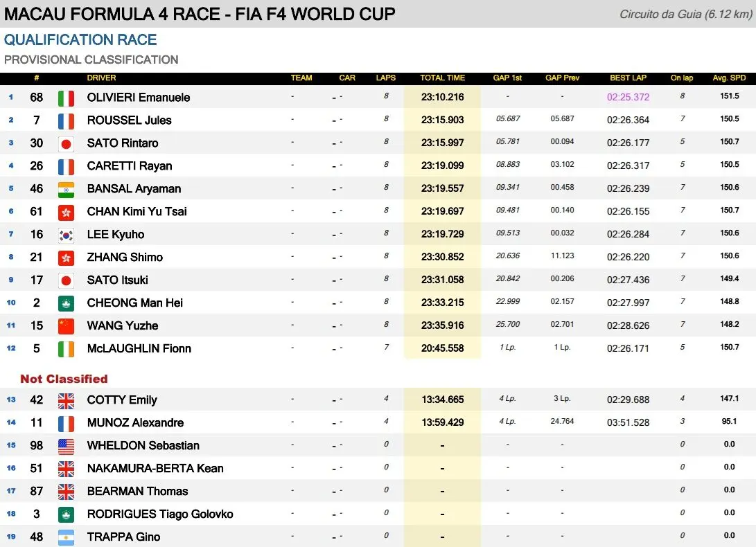Click the US flag beside WHELDON Sebastian
This screenshot has height=547, width=756.
(x=66, y=446)
